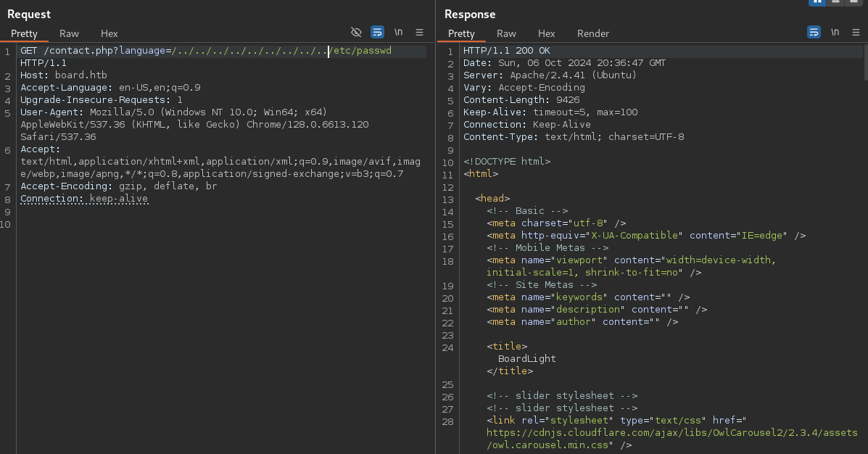Open Request panel hamburger options menu

pos(420,32)
